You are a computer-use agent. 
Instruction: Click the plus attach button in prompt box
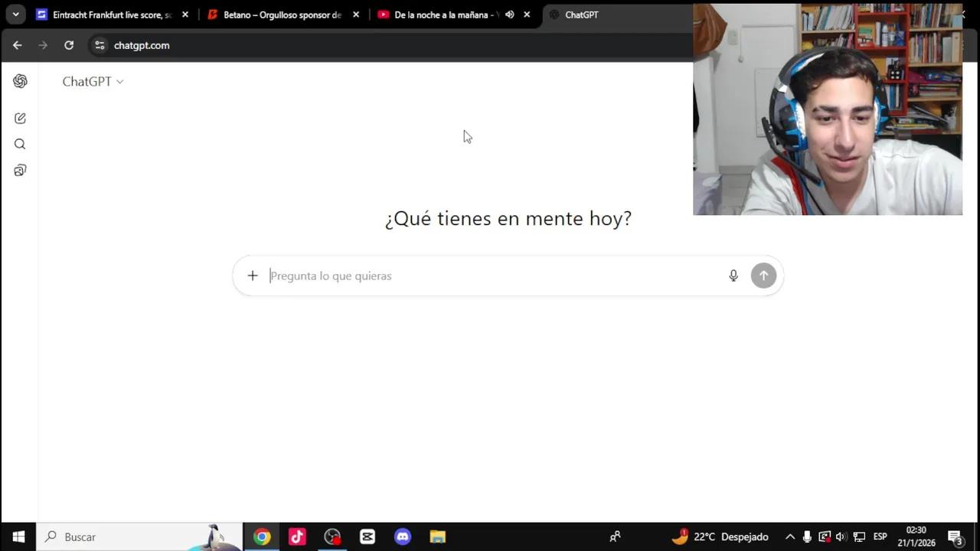(253, 275)
